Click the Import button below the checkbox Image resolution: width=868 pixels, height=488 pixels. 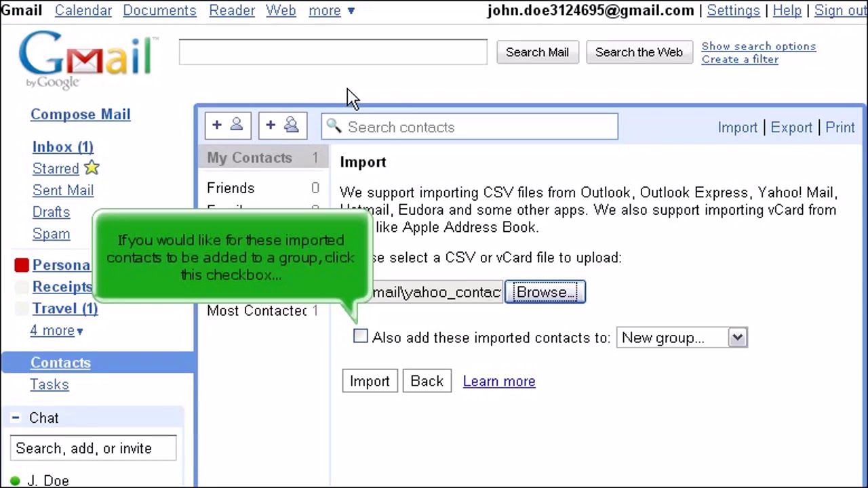[370, 381]
